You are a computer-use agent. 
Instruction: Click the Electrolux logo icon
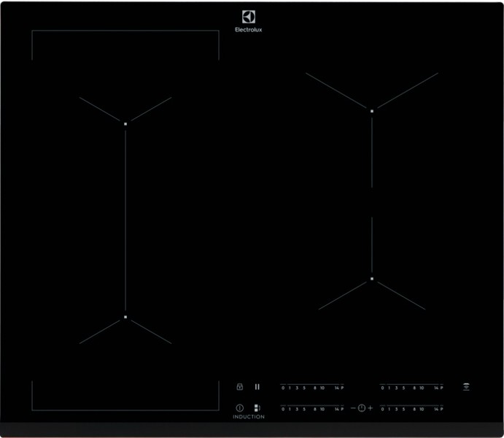[249, 18]
